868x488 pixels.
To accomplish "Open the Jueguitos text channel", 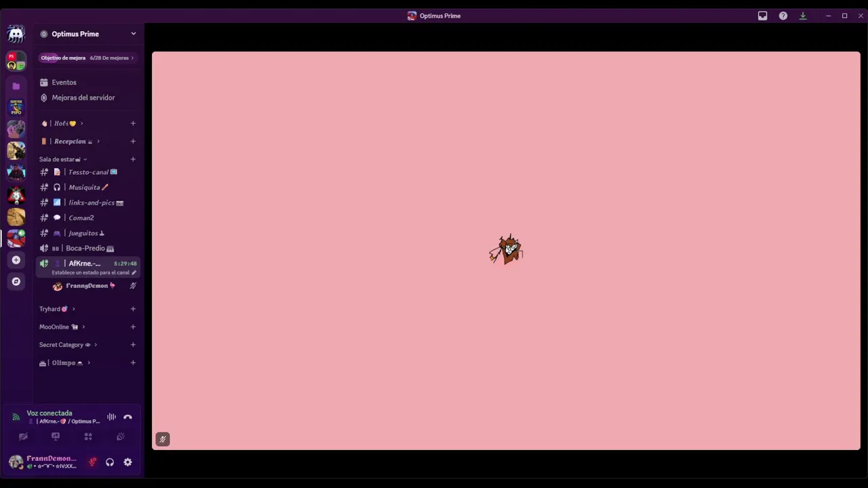I will point(87,233).
